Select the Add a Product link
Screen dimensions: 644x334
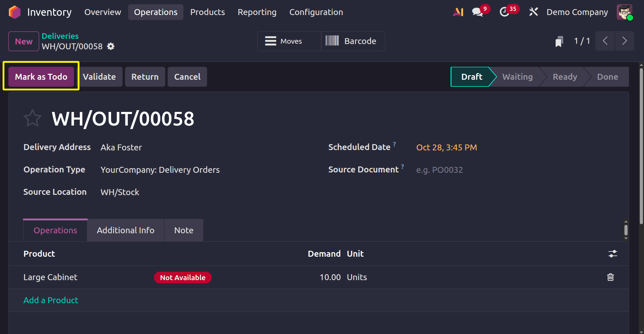[x=51, y=300]
